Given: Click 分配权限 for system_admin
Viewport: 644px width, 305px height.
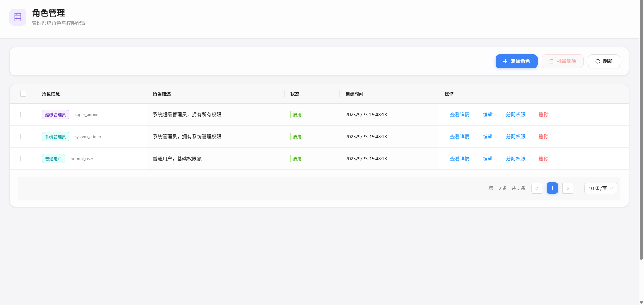Looking at the screenshot, I should click(515, 137).
